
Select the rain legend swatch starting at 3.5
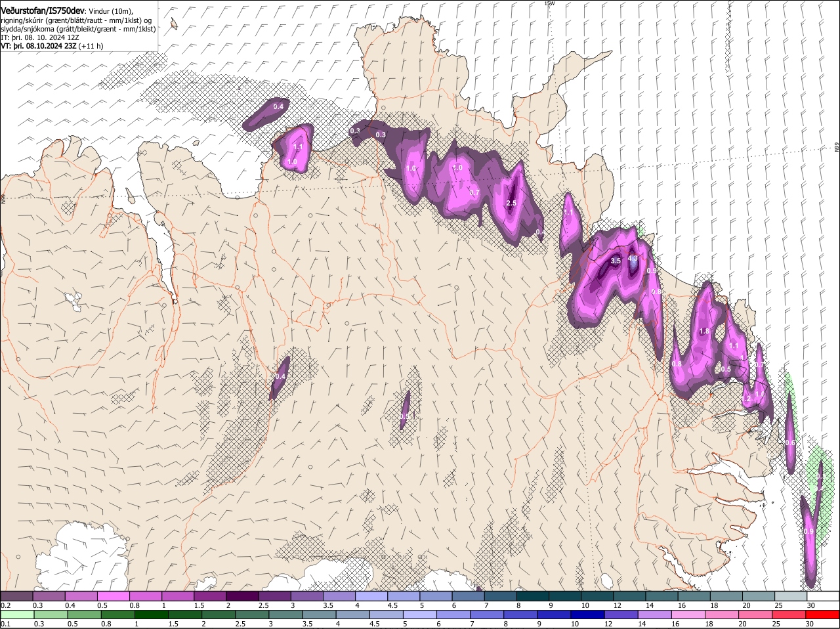319,615
